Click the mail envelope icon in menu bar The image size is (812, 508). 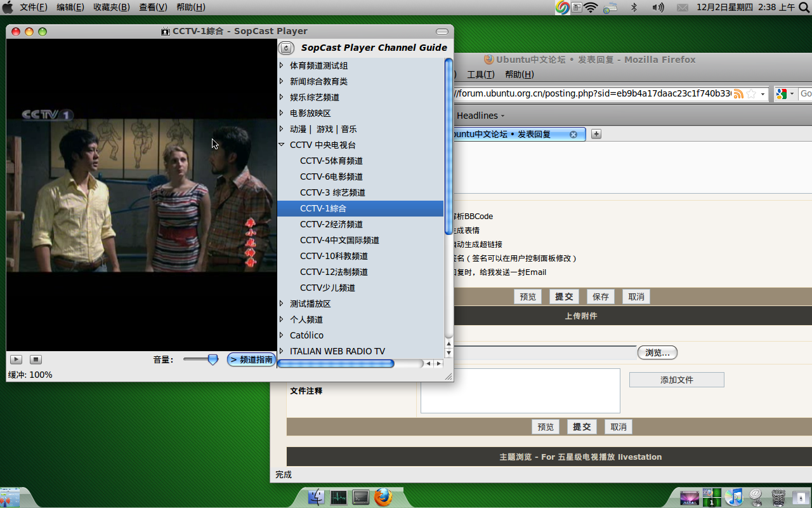683,8
